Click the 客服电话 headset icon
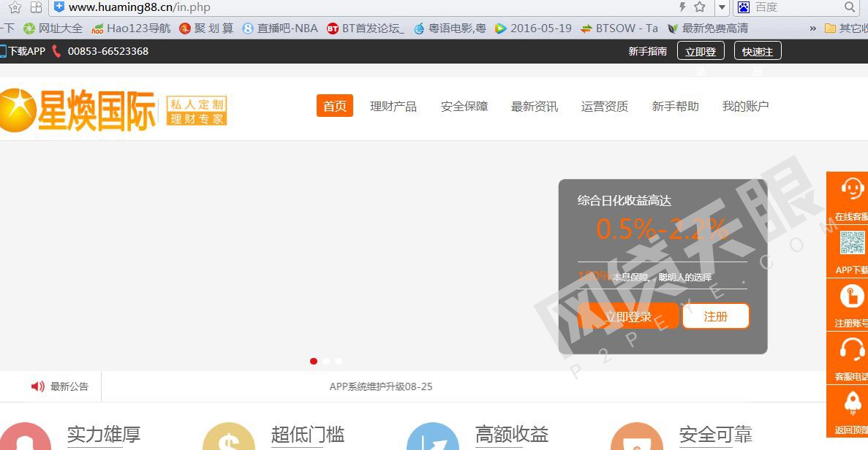 852,350
